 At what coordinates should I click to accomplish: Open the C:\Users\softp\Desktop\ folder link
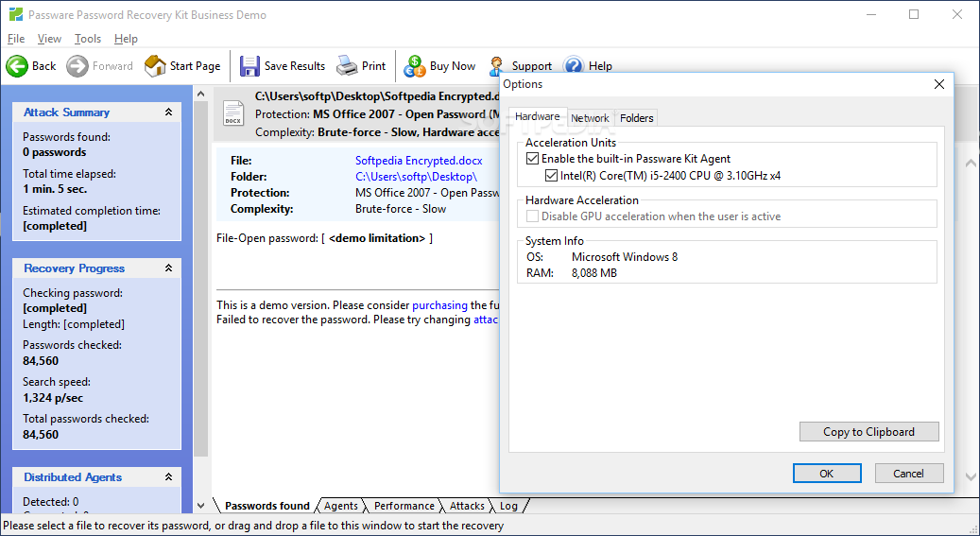pos(416,177)
